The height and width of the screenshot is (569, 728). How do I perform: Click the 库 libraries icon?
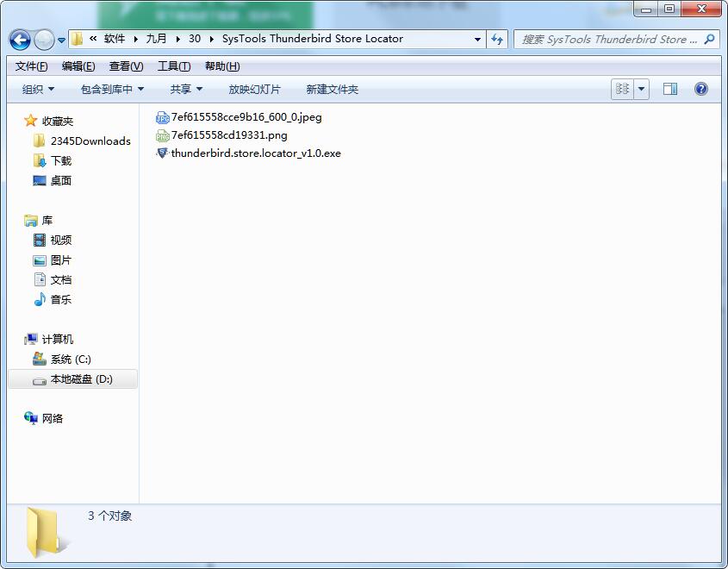[31, 221]
